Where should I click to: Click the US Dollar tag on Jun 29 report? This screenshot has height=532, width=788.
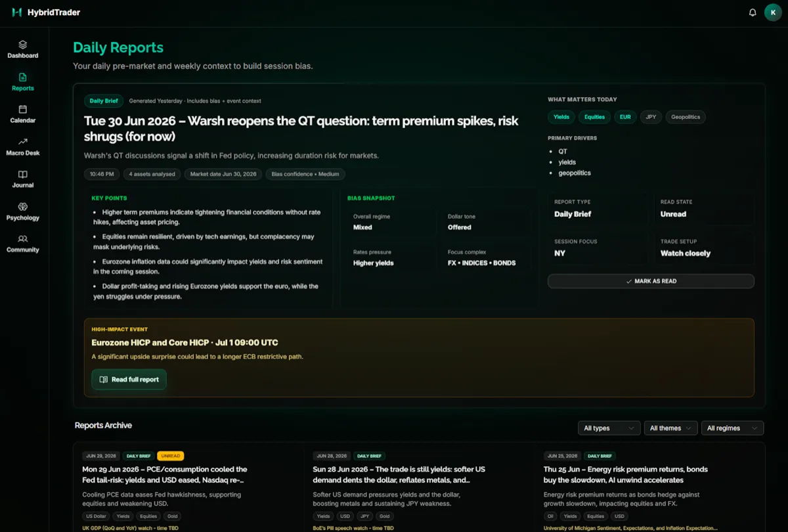tap(96, 516)
